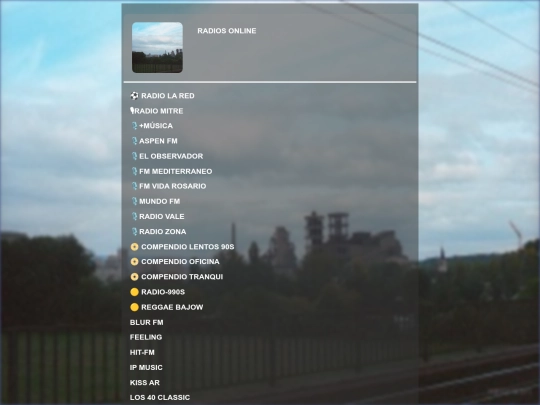Click the blue icon next to ASPEN FM

134,141
